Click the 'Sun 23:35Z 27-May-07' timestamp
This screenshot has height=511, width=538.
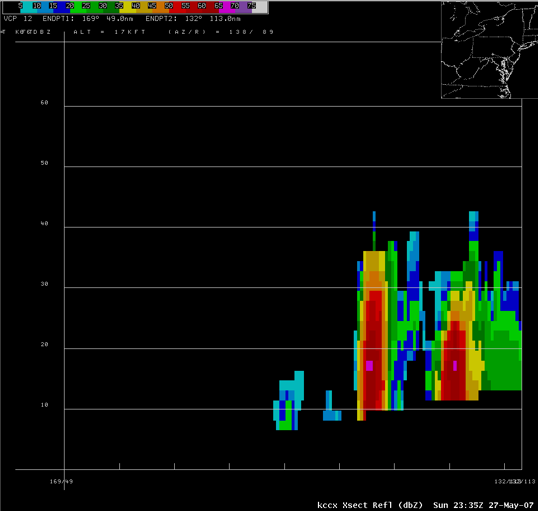(x=483, y=505)
